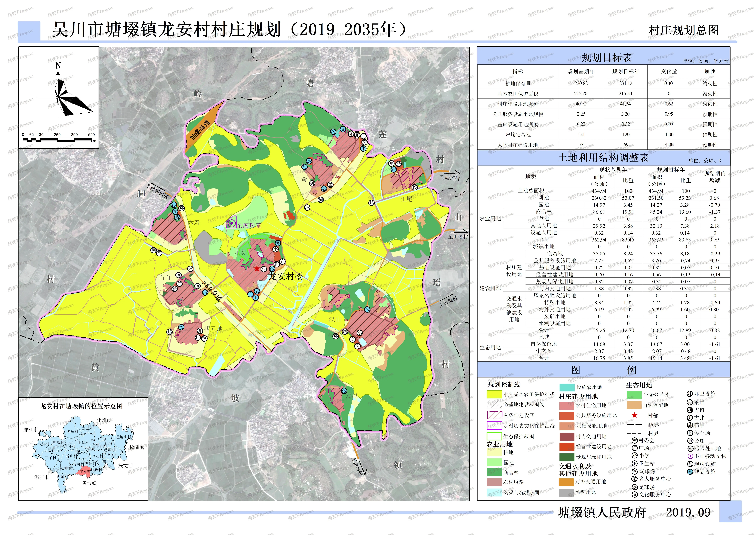Select the blue-filled 规划设施 legend symbol
The height and width of the screenshot is (535, 756).
(x=690, y=472)
